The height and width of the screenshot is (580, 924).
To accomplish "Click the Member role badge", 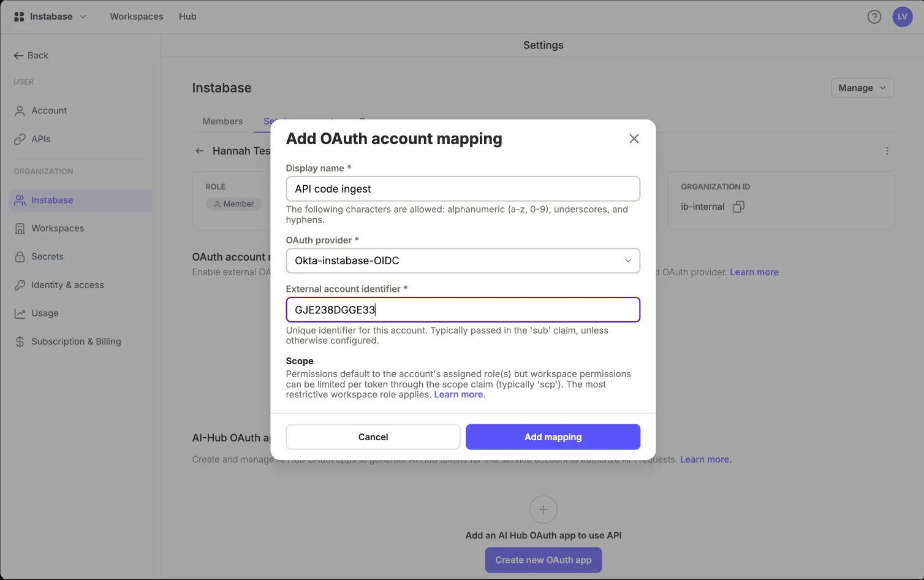I will tap(233, 204).
